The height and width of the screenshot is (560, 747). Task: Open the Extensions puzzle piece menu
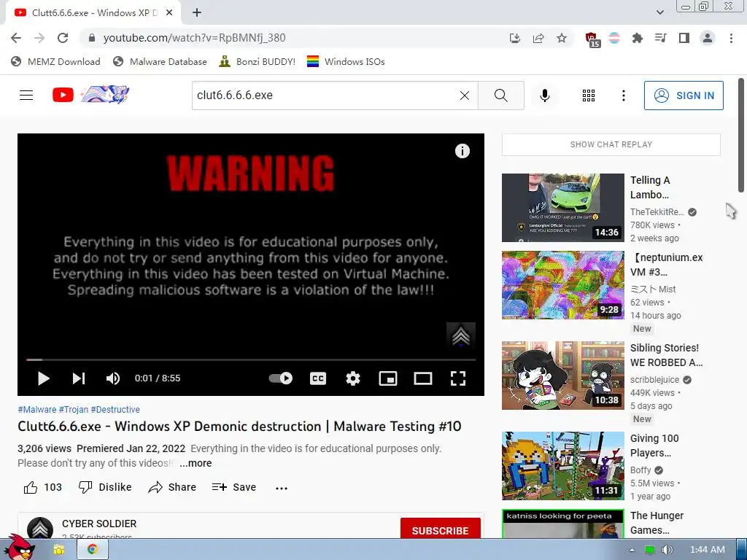(x=637, y=38)
